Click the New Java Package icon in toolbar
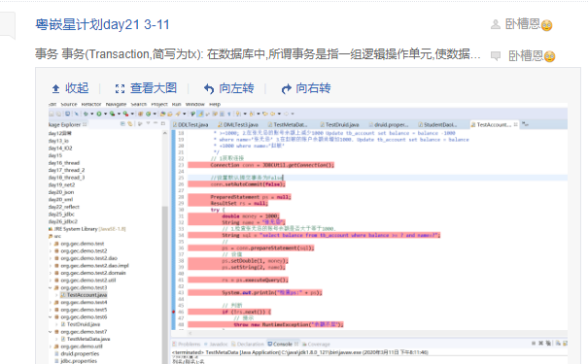Image resolution: width=588 pixels, height=364 pixels. 140,114
